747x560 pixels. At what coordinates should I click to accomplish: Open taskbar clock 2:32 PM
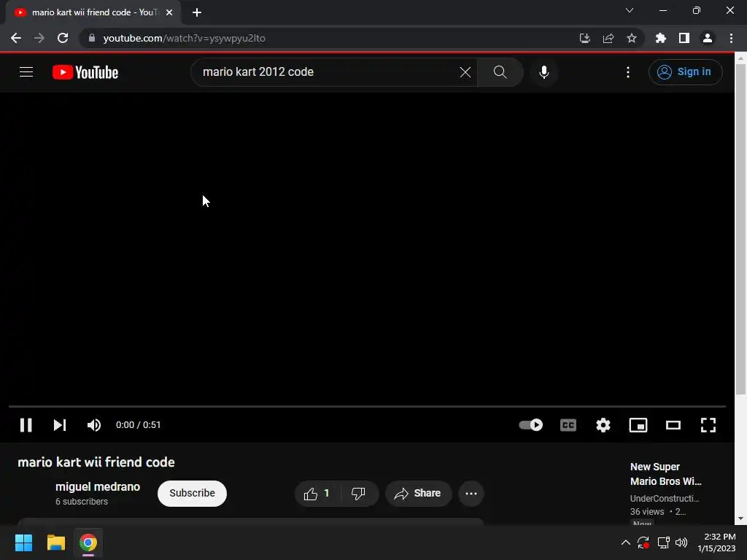tap(716, 542)
